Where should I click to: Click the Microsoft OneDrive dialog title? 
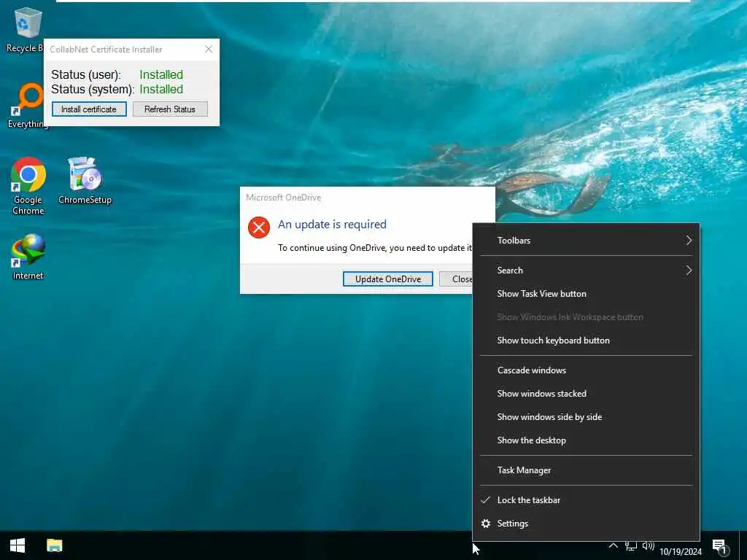click(x=284, y=198)
